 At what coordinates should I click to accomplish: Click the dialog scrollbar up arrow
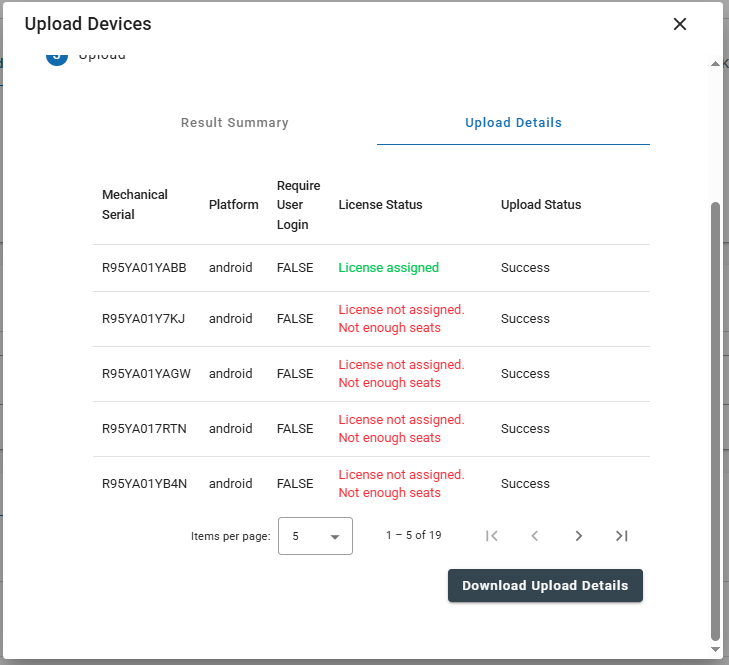[x=716, y=64]
